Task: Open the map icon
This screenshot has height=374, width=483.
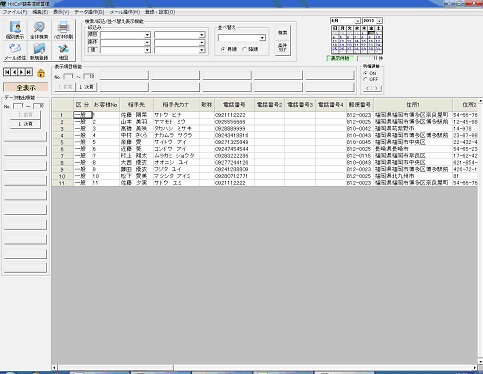Action: [63, 49]
